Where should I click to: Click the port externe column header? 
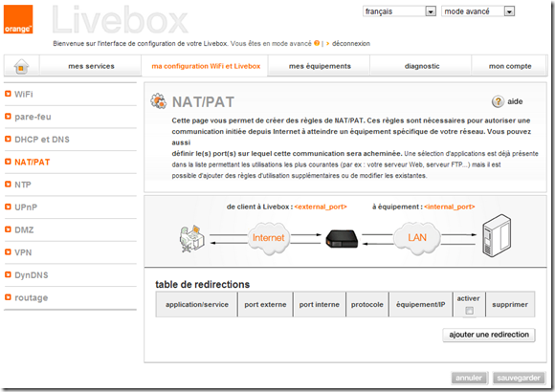coord(265,304)
